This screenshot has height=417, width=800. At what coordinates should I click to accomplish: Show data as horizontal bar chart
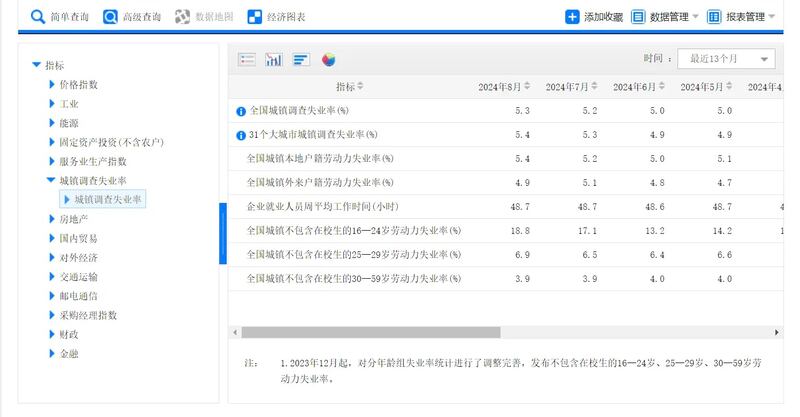tap(301, 60)
